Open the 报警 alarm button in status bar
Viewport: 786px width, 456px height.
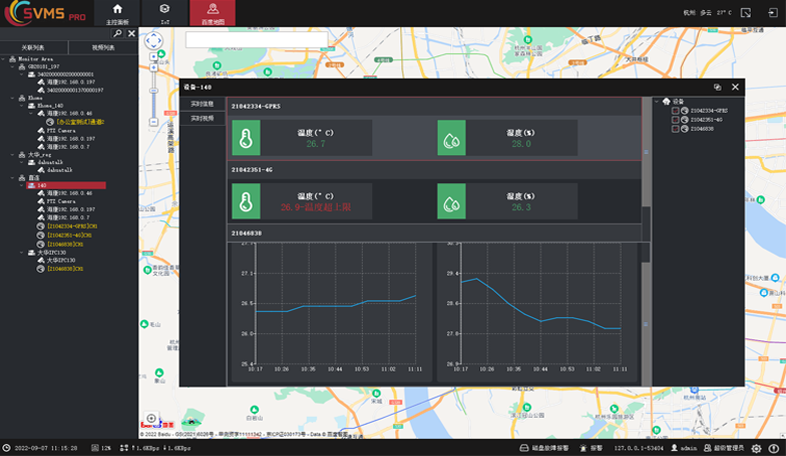tap(591, 448)
